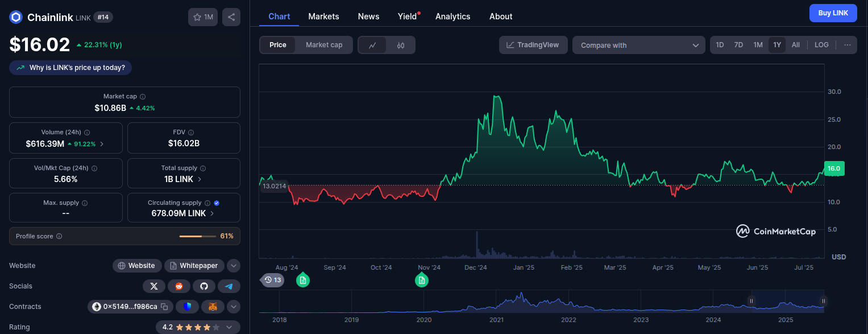Click verified badge next to Circulating supply
This screenshot has height=334, width=868.
(217, 203)
